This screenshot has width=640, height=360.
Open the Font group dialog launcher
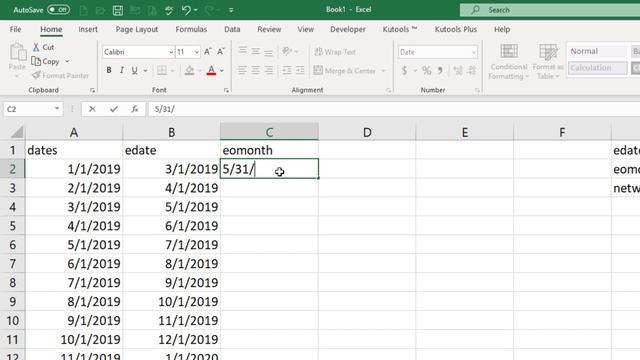[226, 90]
